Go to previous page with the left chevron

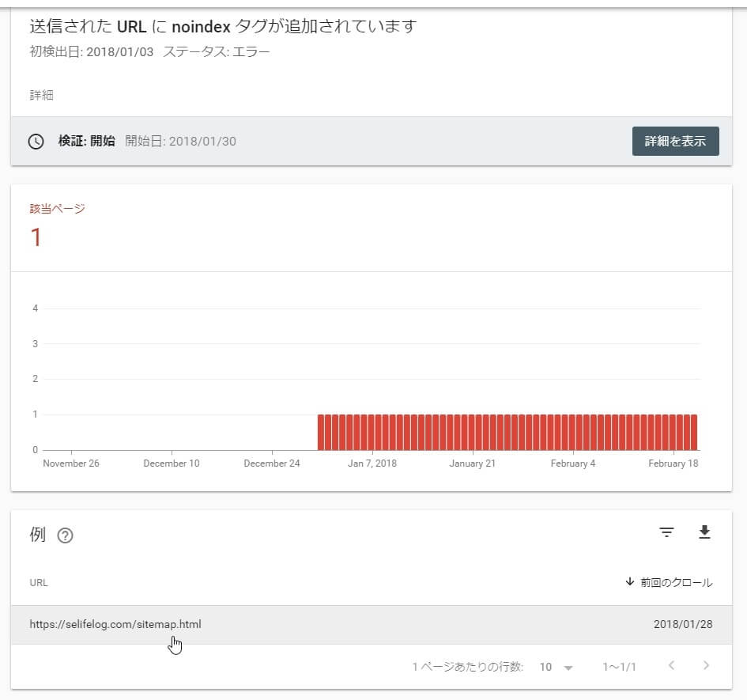coord(671,666)
